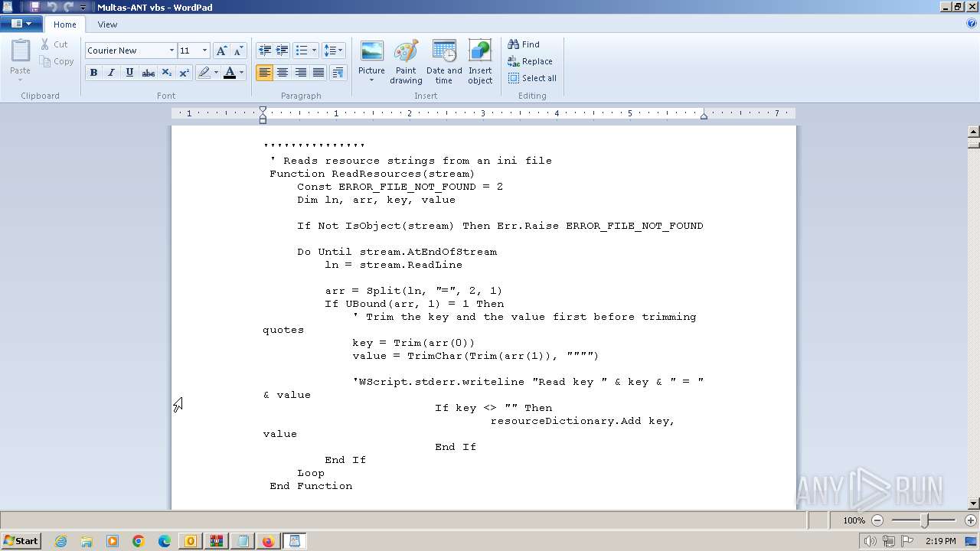Open the Paragraph settings icon
The height and width of the screenshot is (551, 980).
click(338, 73)
